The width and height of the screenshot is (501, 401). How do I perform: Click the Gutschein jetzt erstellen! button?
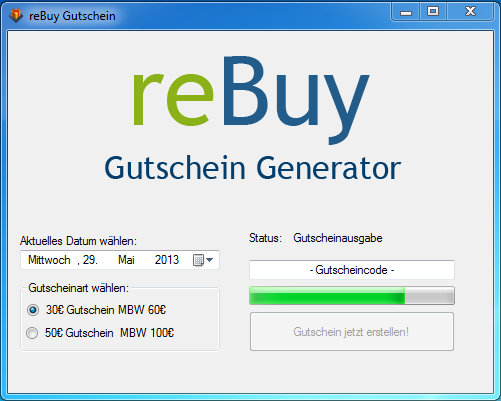[x=352, y=331]
